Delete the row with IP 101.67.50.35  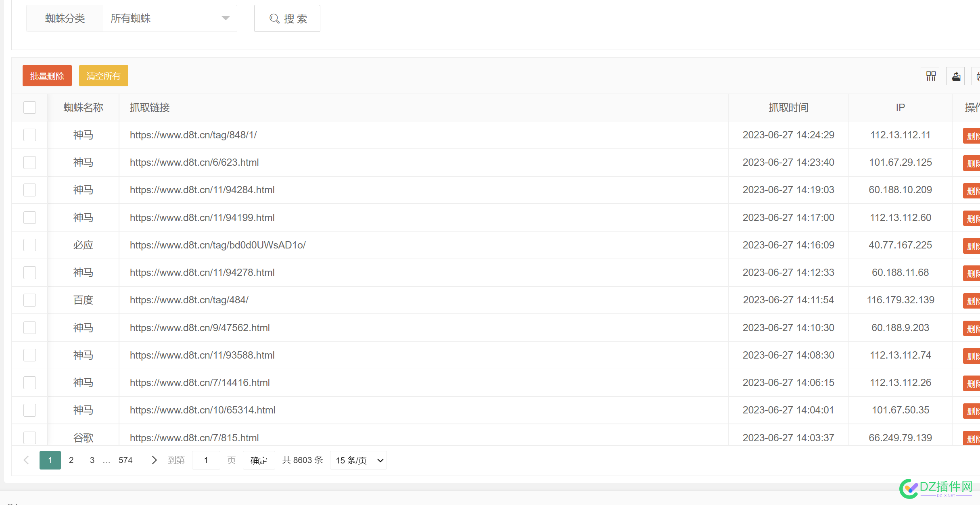pos(972,411)
